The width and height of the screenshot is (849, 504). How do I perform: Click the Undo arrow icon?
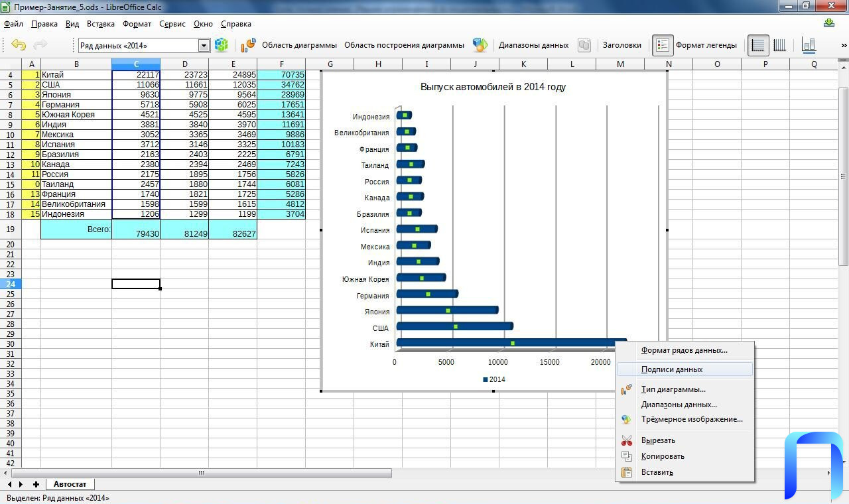point(19,45)
